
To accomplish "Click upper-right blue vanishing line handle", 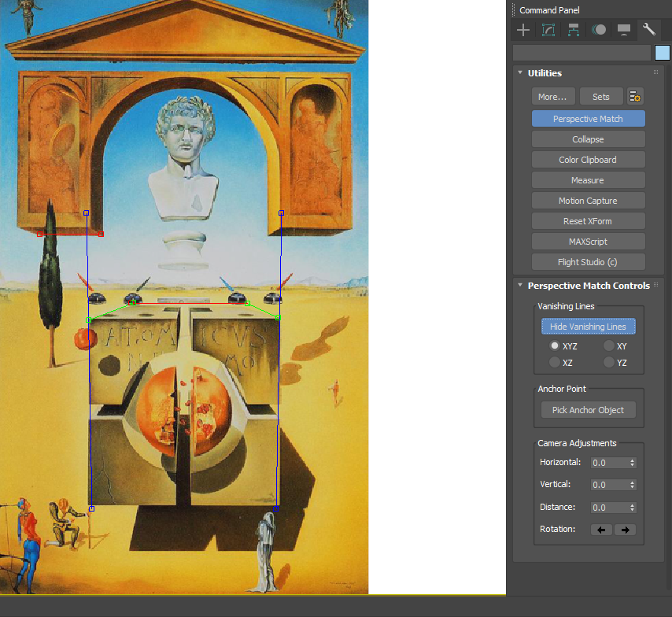I will pyautogui.click(x=281, y=212).
